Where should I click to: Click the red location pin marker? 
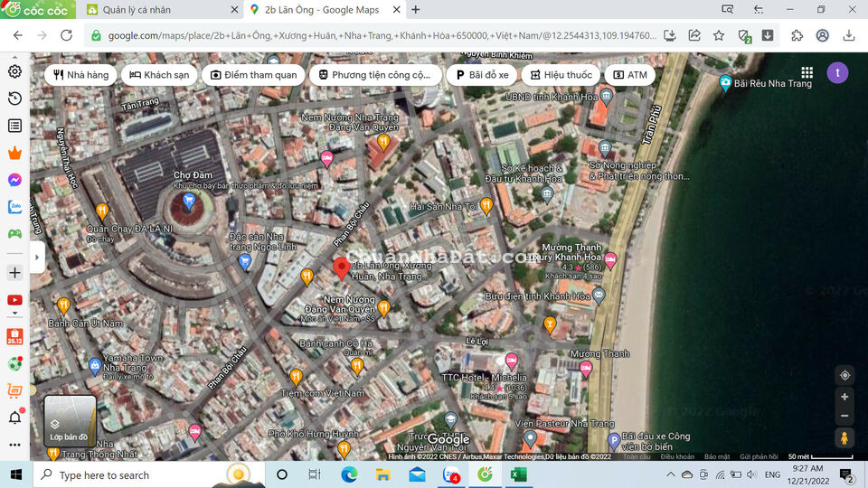342,268
